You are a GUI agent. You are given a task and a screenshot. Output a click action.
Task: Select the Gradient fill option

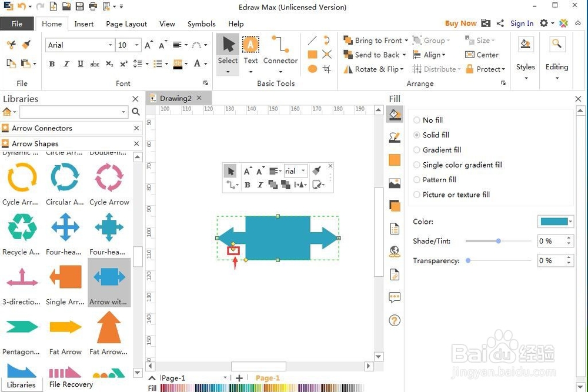pos(437,150)
